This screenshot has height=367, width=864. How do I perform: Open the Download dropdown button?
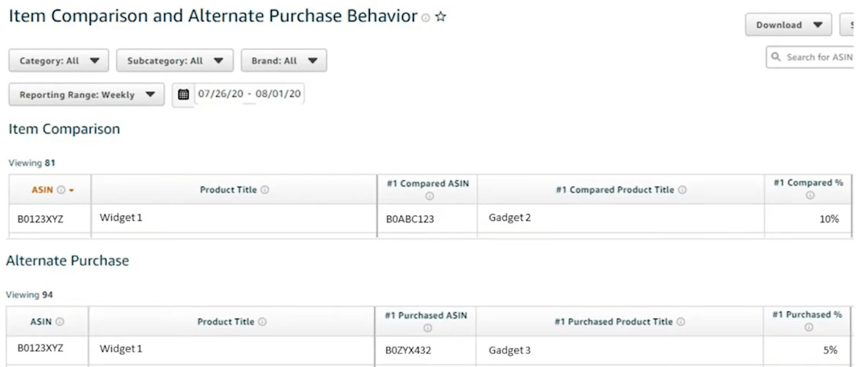tap(789, 25)
